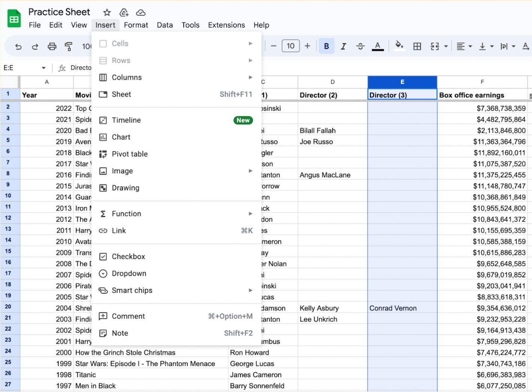Expand the Image submenu
This screenshot has height=392, width=532.
tap(176, 171)
